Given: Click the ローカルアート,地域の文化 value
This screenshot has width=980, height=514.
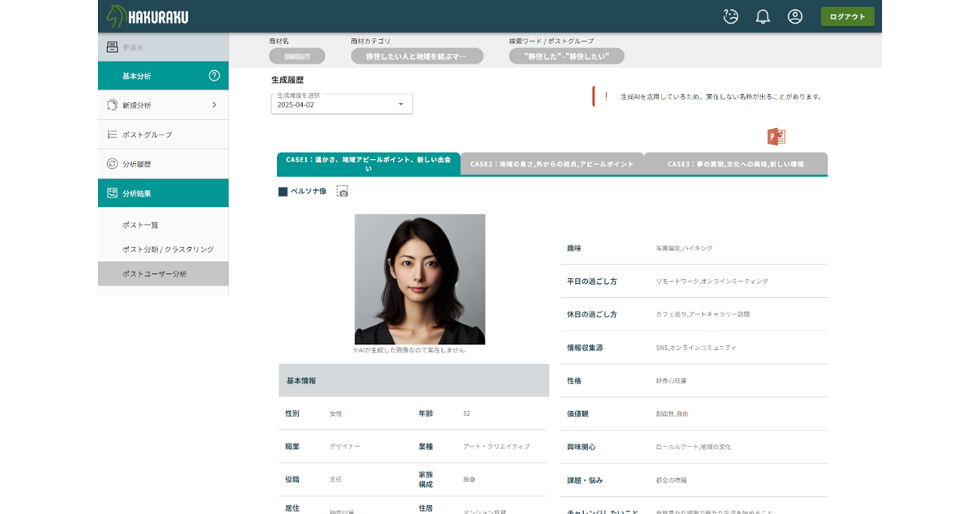Looking at the screenshot, I should point(693,447).
